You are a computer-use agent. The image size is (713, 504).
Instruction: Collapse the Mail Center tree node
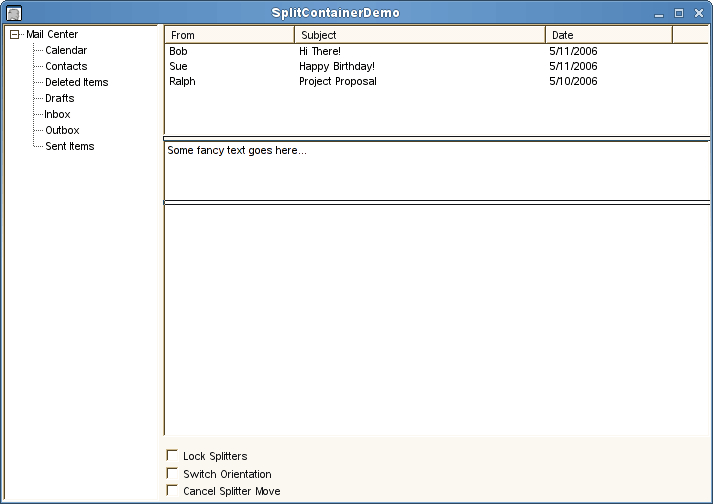pos(15,35)
